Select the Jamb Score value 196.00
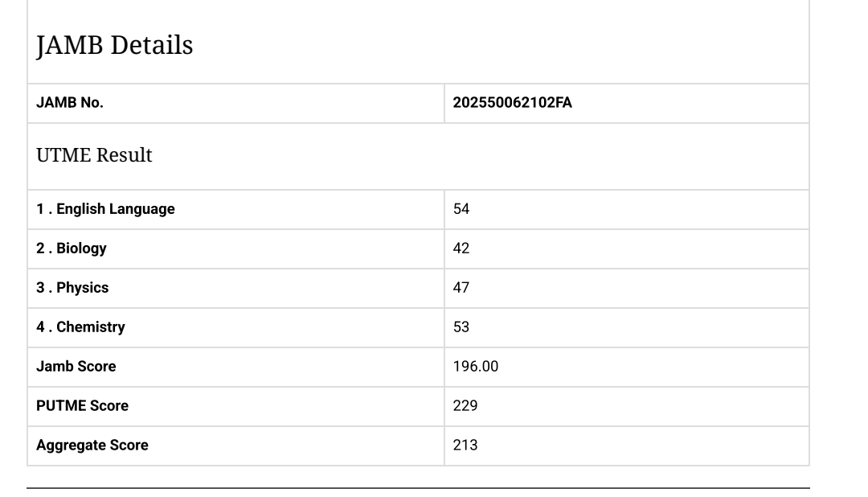Screen dimensions: 868x497 pos(476,367)
